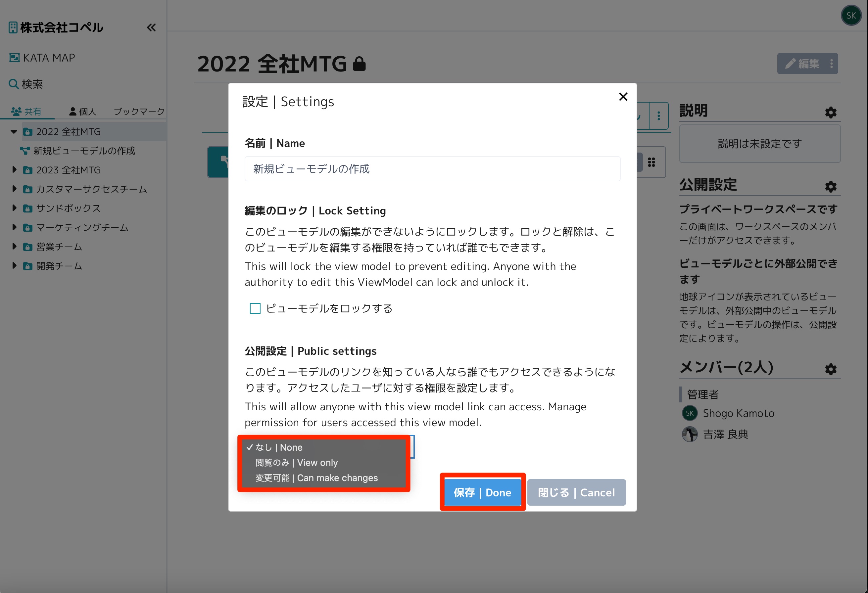Expand the マーケティングチーム folder arrow

click(x=14, y=227)
